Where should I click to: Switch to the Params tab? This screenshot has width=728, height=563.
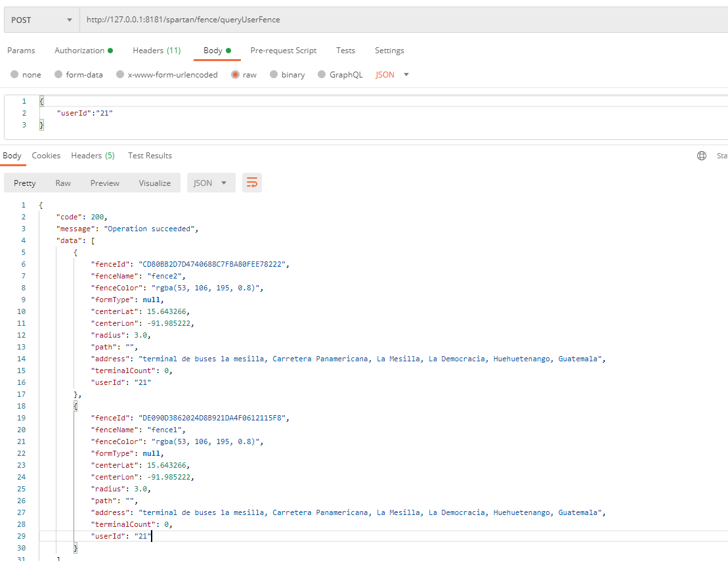pyautogui.click(x=21, y=51)
